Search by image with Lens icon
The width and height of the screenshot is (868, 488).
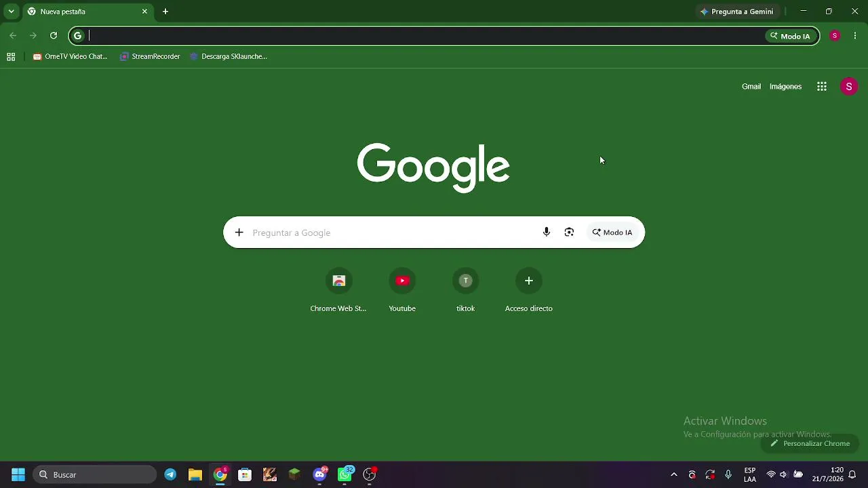click(569, 232)
